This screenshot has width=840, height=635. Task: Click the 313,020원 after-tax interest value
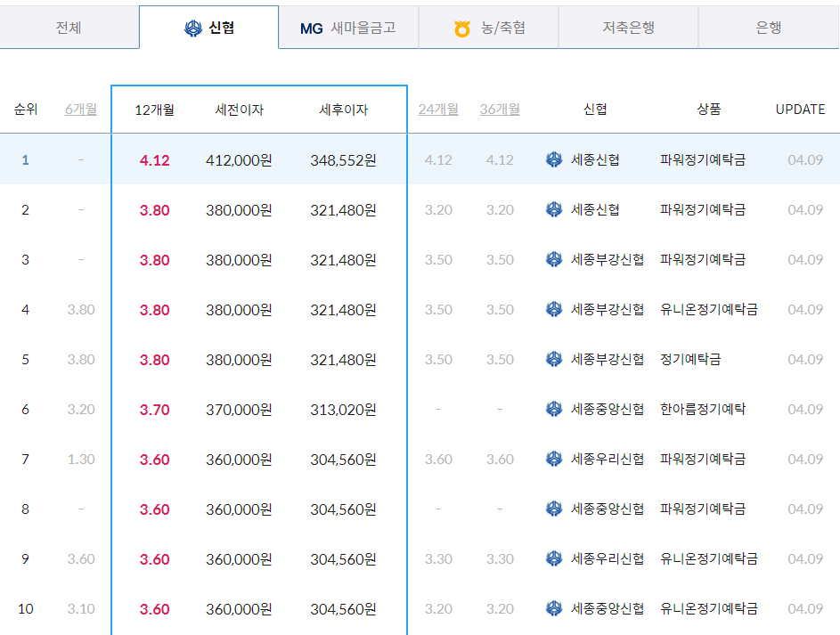coord(343,410)
